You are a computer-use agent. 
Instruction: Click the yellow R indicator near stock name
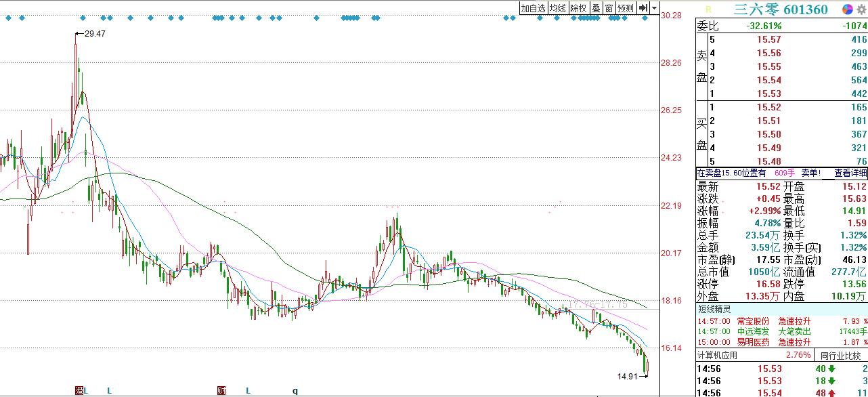click(708, 9)
